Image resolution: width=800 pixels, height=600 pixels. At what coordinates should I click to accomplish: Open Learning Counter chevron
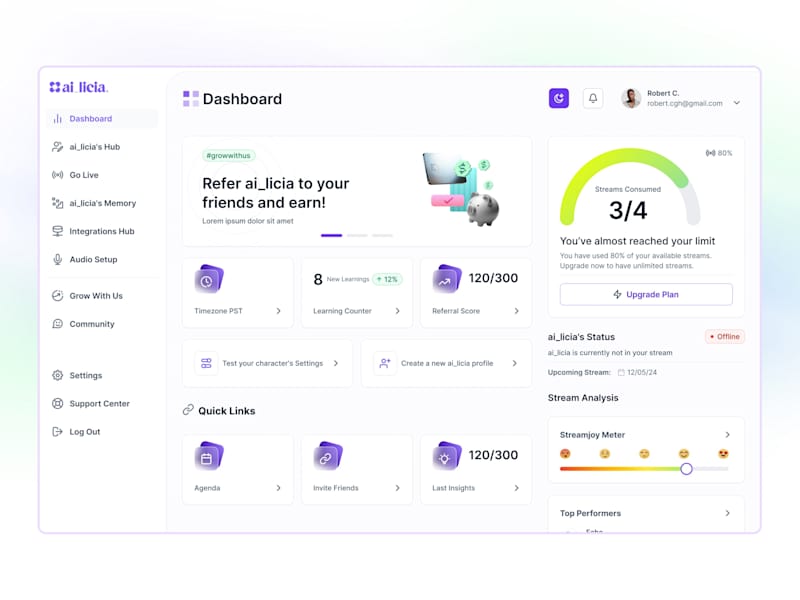(x=397, y=311)
